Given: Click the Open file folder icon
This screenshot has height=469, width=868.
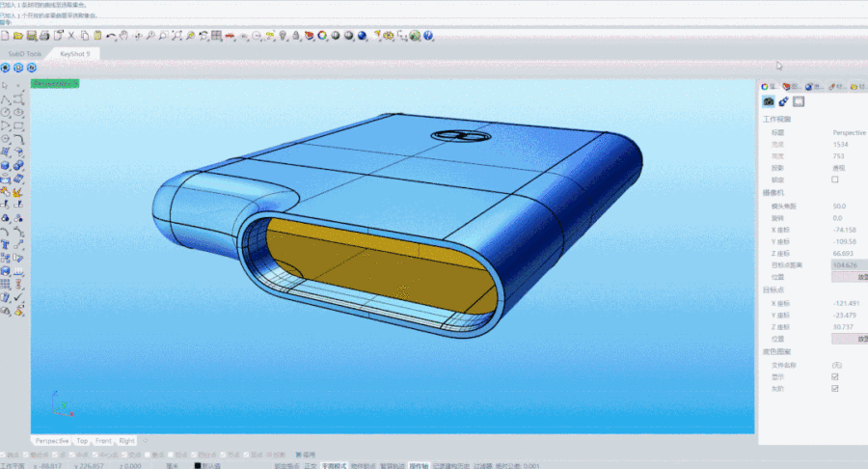Looking at the screenshot, I should pos(18,37).
